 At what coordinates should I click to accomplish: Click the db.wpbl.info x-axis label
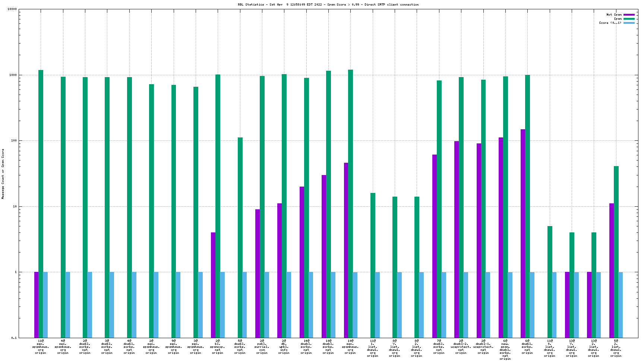point(284,347)
